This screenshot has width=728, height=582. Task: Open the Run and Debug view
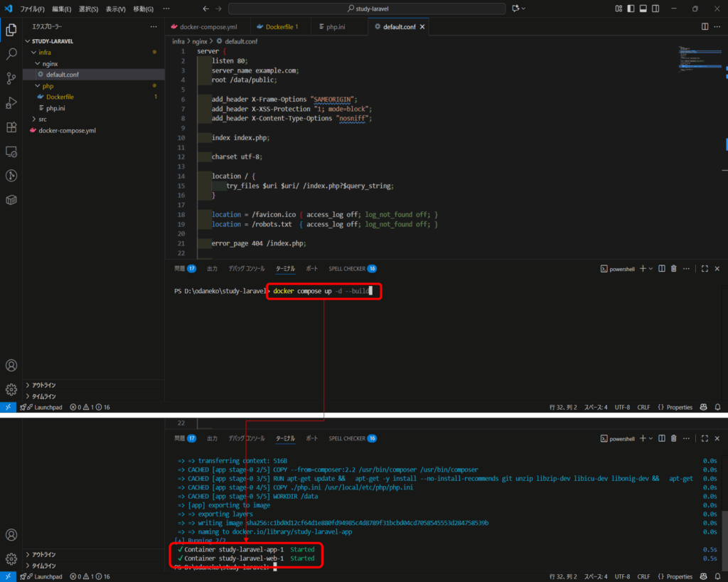coord(11,103)
